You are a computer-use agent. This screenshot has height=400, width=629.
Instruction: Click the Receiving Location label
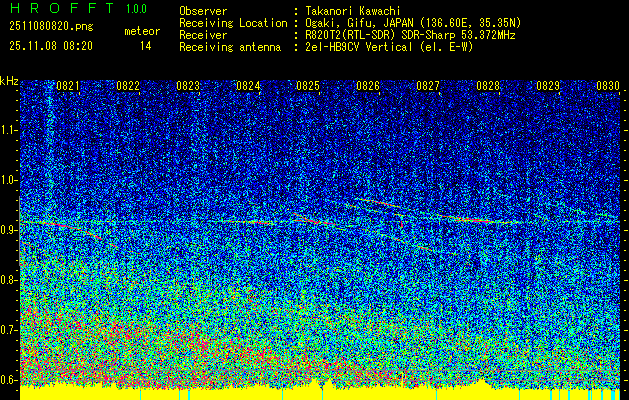pos(233,23)
